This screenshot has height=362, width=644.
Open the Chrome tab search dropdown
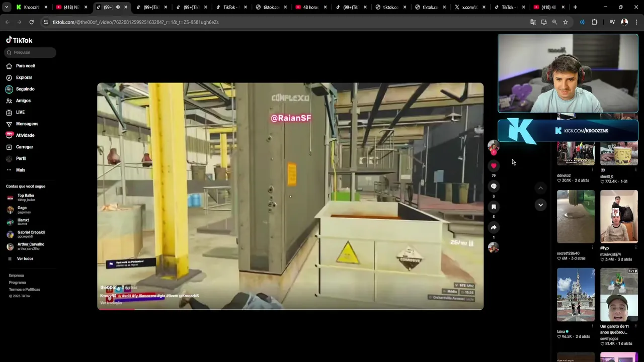coord(6,7)
